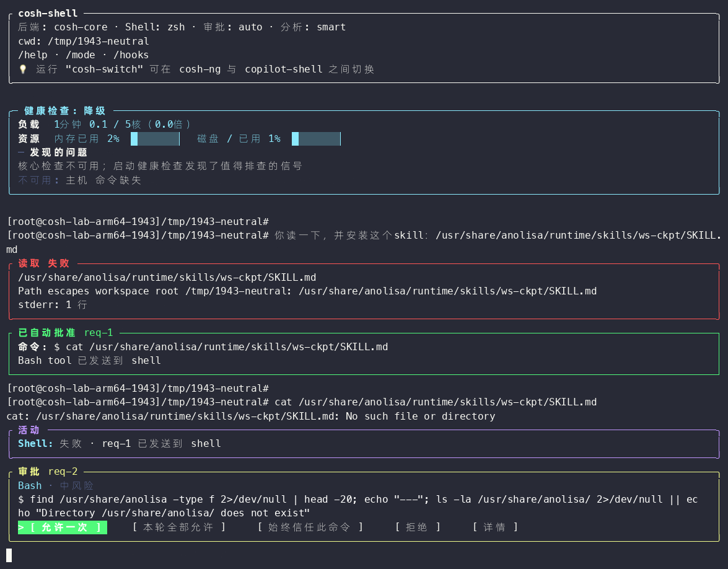Image resolution: width=728 pixels, height=569 pixels.
Task: Click the cwd: /tmp/1943-neutral line
Action: [x=84, y=42]
